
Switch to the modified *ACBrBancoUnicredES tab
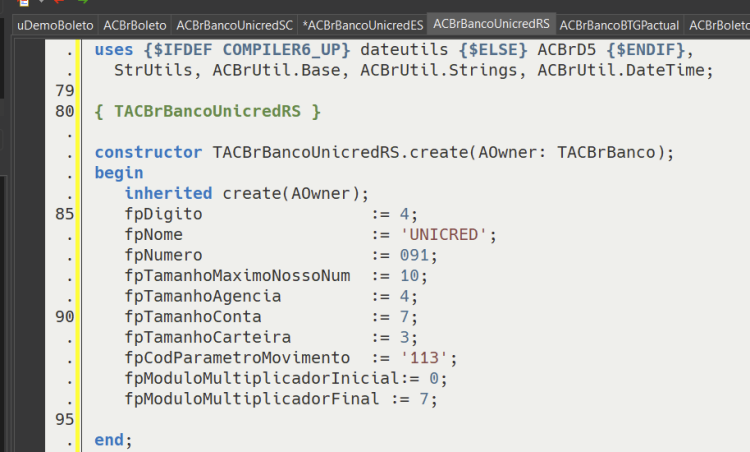[363, 25]
